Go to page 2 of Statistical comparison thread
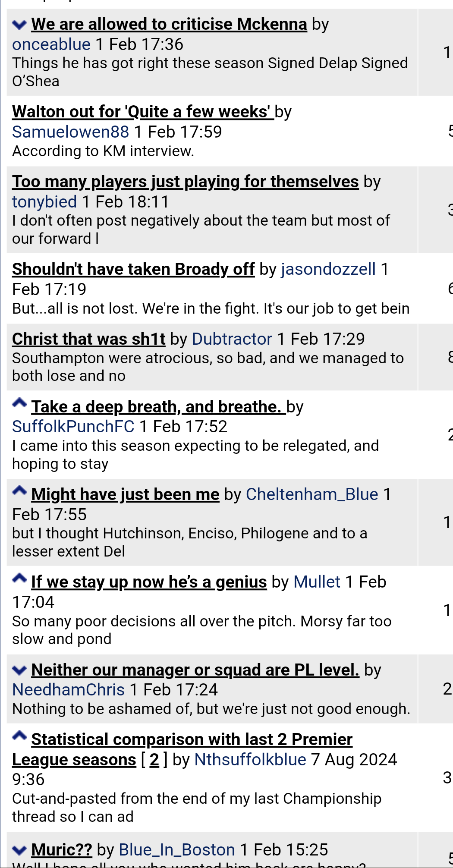The height and width of the screenshot is (868, 453). (154, 760)
